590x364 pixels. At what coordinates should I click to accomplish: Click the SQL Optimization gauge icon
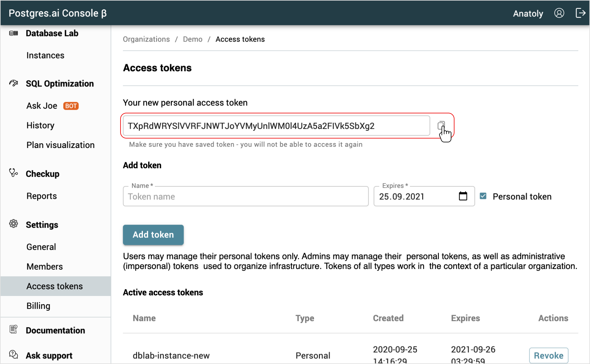[x=13, y=83]
